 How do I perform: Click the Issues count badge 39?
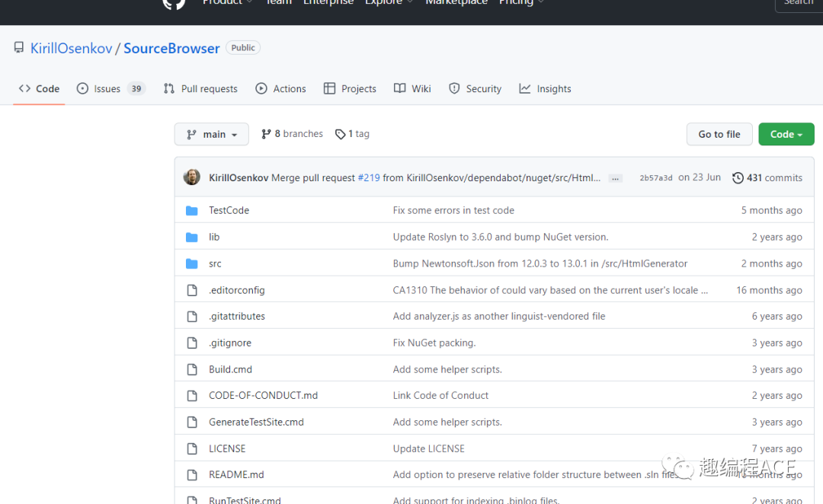[136, 88]
